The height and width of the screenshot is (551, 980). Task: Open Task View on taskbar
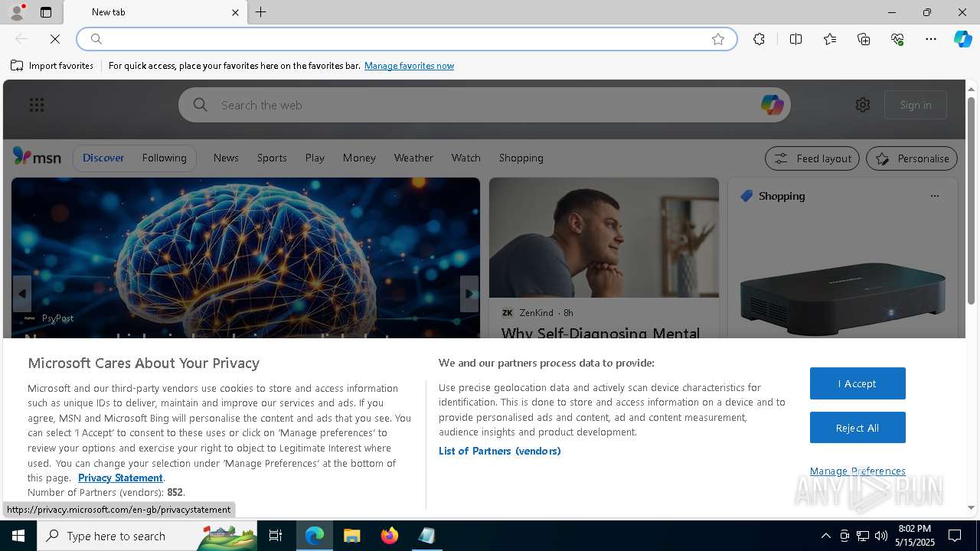click(x=276, y=536)
